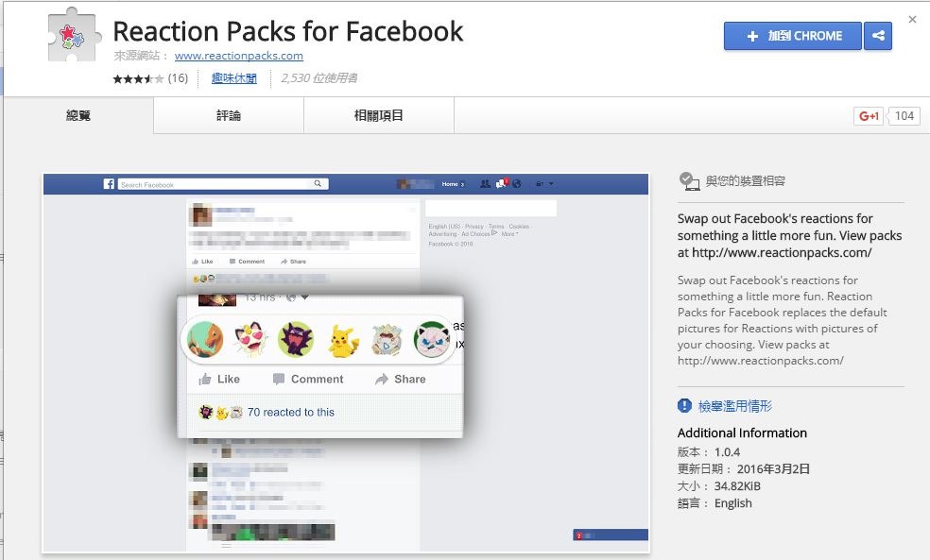Screen dimensions: 930x560
Task: Click the Jigglypuff reaction icon
Action: pos(432,340)
